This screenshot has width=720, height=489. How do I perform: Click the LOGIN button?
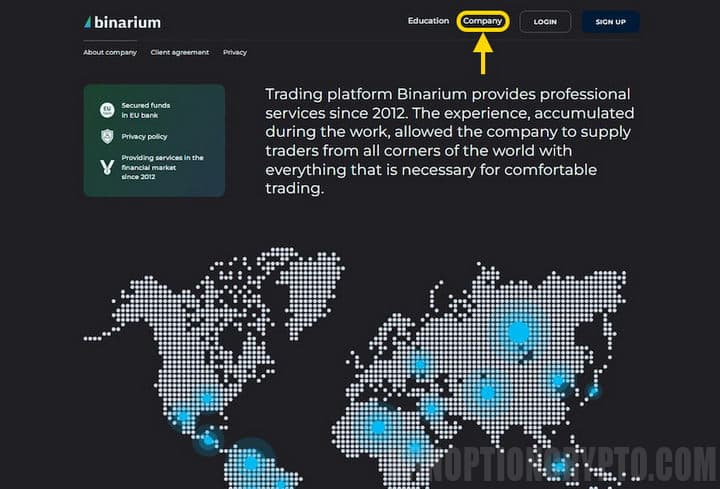[545, 22]
